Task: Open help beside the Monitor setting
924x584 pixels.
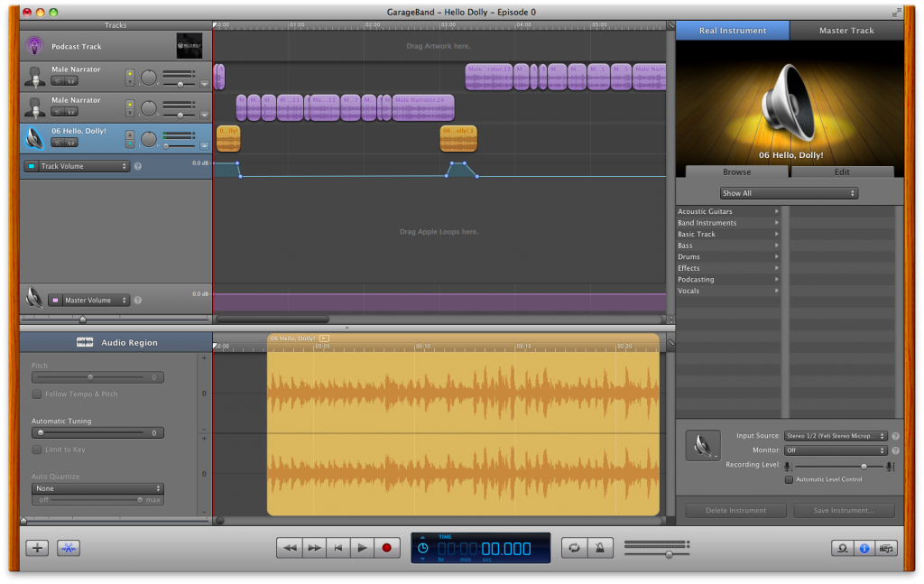Action: pos(895,450)
